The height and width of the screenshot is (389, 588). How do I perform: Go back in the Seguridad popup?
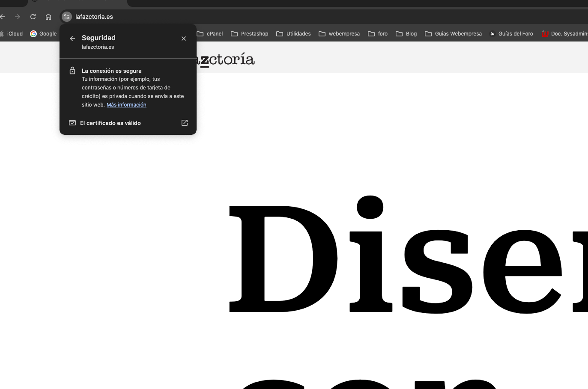coord(72,39)
